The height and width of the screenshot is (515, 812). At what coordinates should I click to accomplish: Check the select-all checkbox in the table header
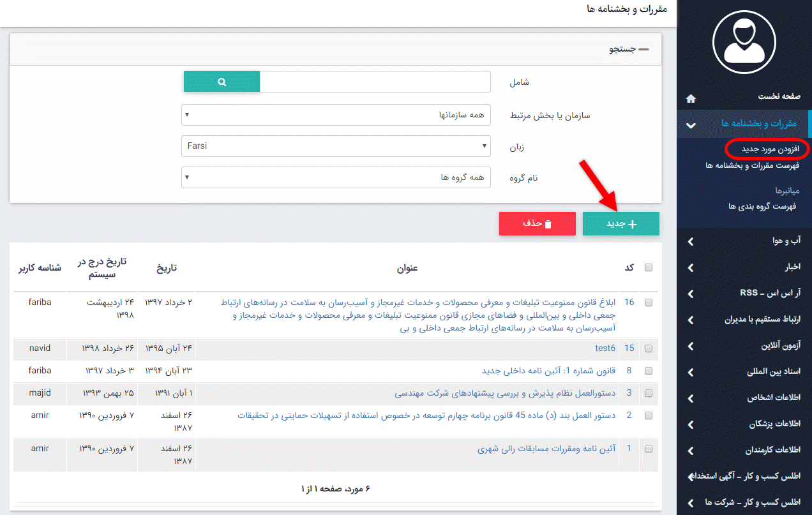coord(649,268)
